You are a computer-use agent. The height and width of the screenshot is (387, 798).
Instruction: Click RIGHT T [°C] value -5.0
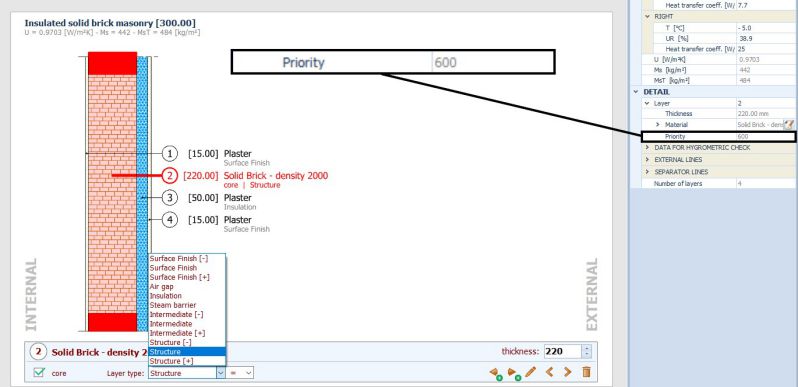767,28
